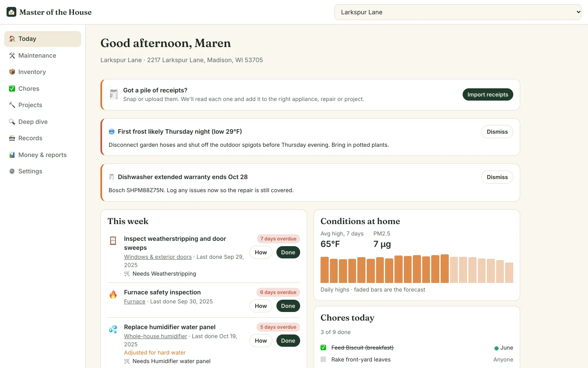This screenshot has height=368, width=588.
Task: Open Projects from the sidebar
Action: tap(42, 105)
